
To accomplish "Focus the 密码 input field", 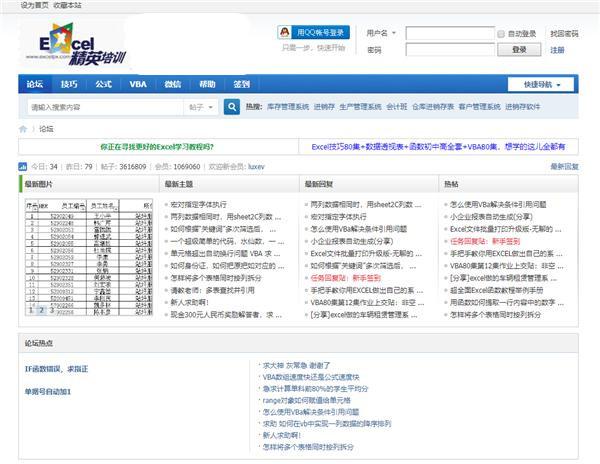I will click(x=450, y=50).
